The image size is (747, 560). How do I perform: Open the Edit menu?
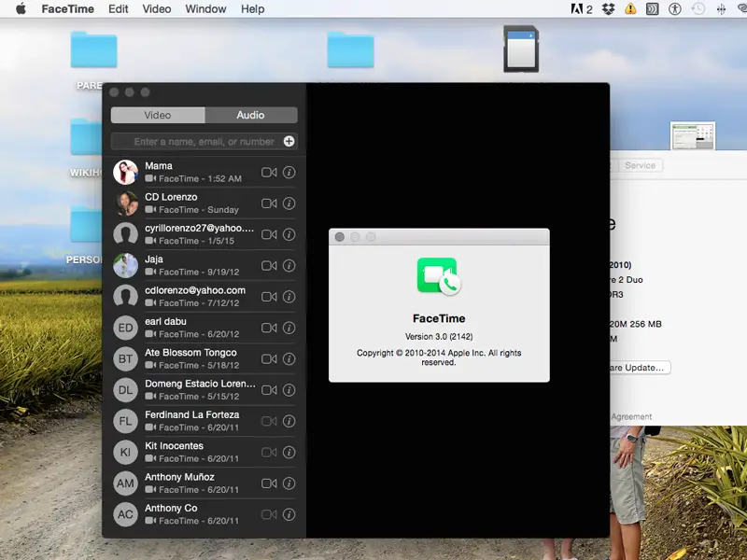pos(119,9)
